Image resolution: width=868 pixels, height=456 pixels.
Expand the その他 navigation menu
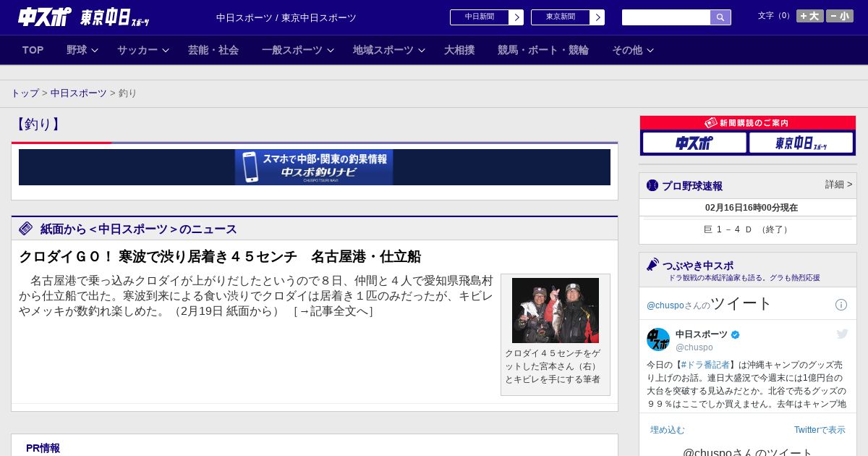point(633,50)
